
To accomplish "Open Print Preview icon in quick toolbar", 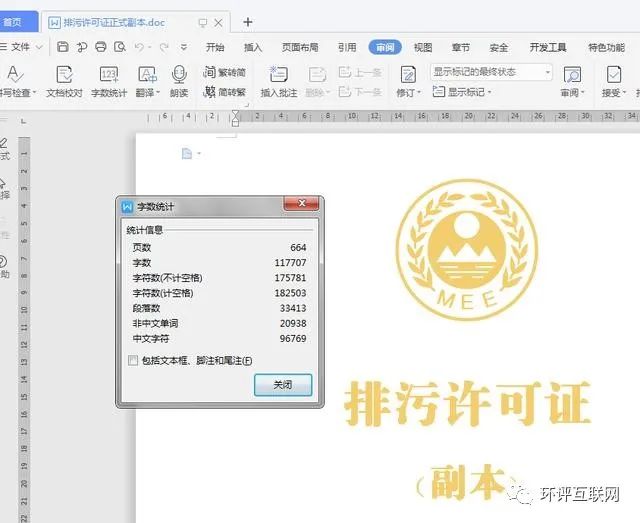I will pyautogui.click(x=120, y=47).
